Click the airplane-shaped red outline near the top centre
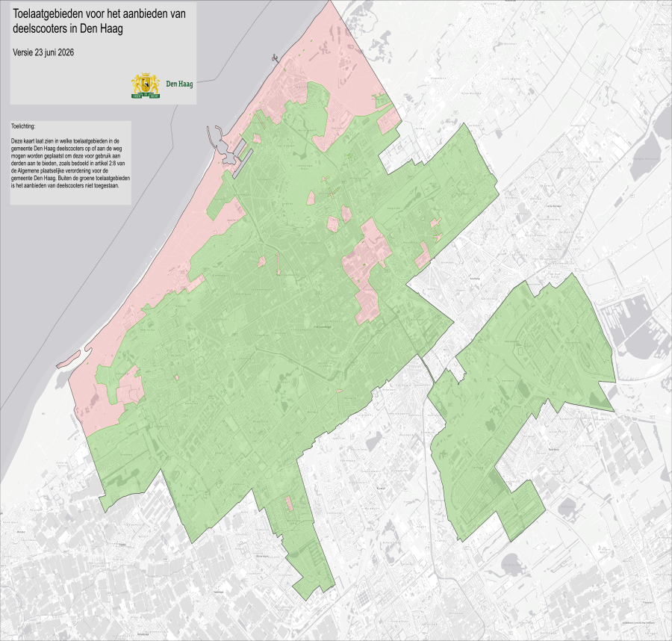672x641 pixels. pos(326,179)
